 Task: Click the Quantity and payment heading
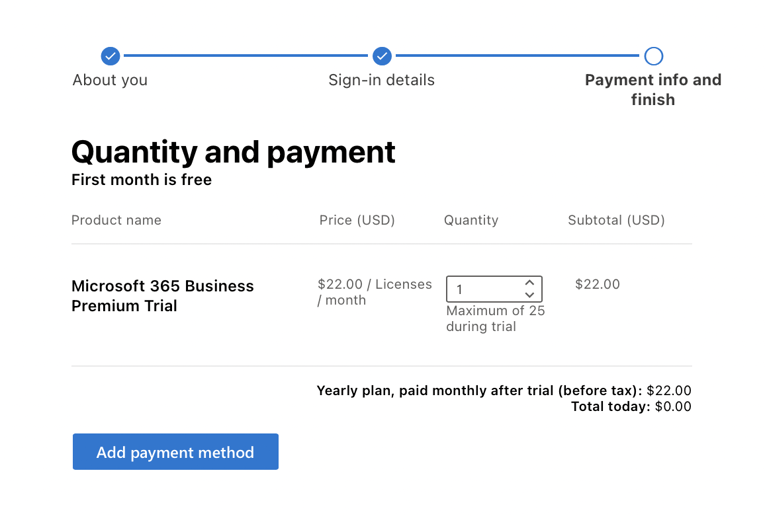pos(233,152)
